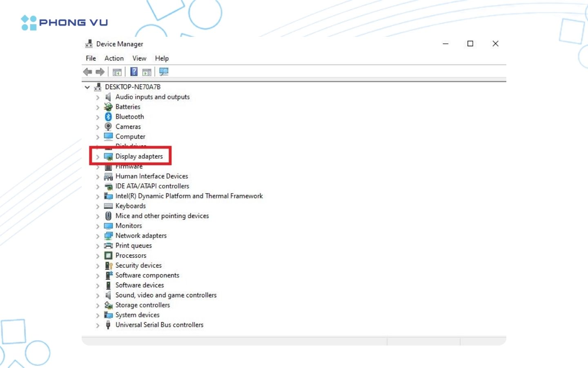Image resolution: width=588 pixels, height=368 pixels.
Task: Click the Bluetooth device icon
Action: click(x=108, y=117)
